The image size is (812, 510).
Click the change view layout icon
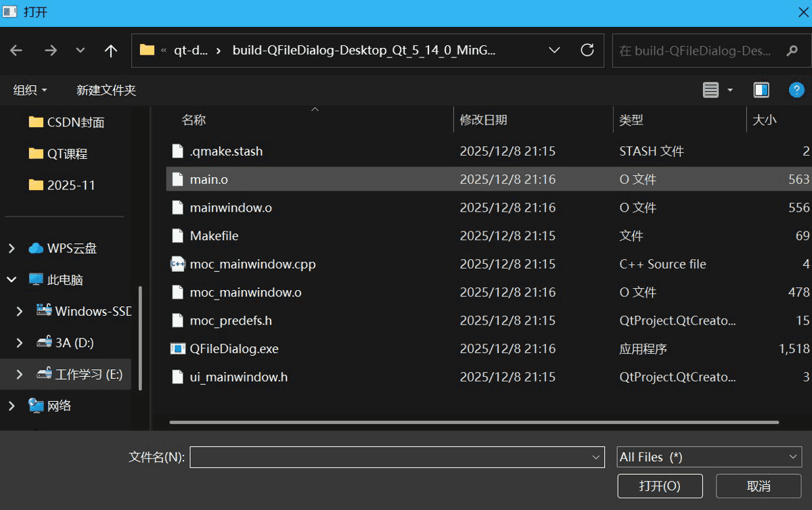coord(710,90)
